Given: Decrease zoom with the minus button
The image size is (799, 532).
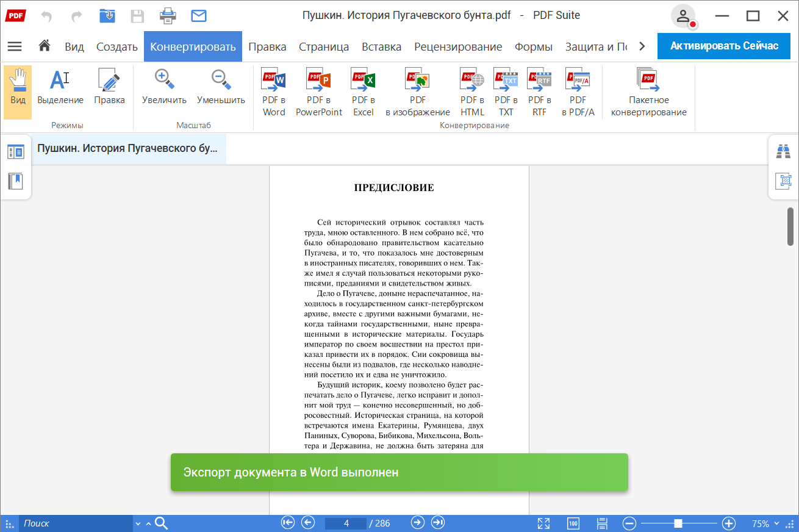Looking at the screenshot, I should point(630,523).
